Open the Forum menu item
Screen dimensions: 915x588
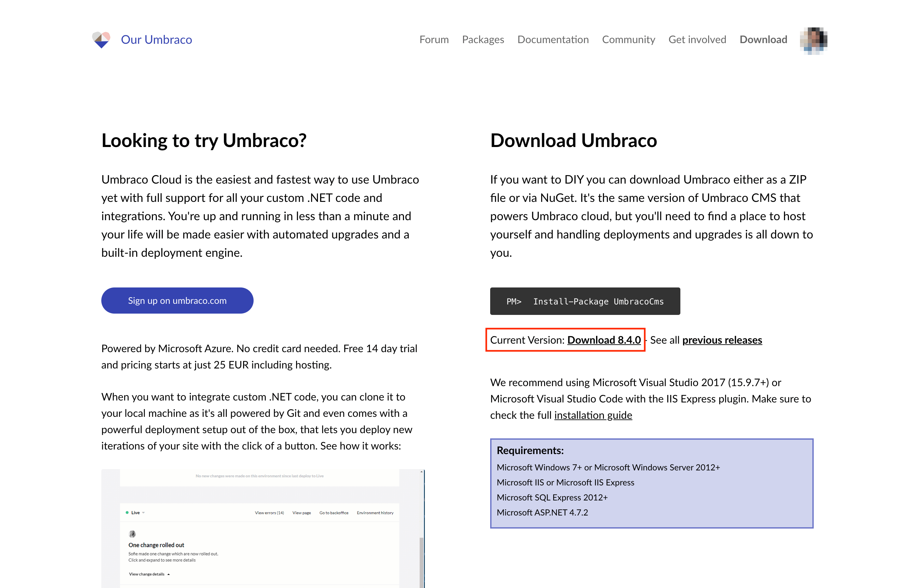(434, 40)
